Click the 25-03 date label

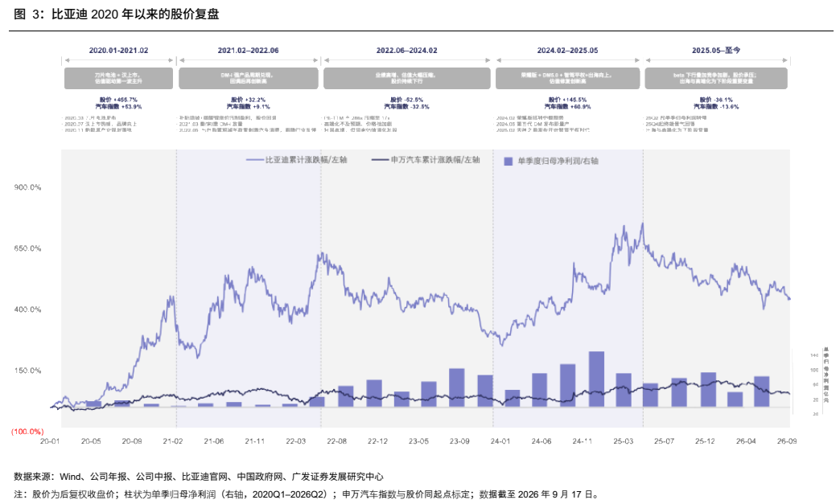(624, 440)
